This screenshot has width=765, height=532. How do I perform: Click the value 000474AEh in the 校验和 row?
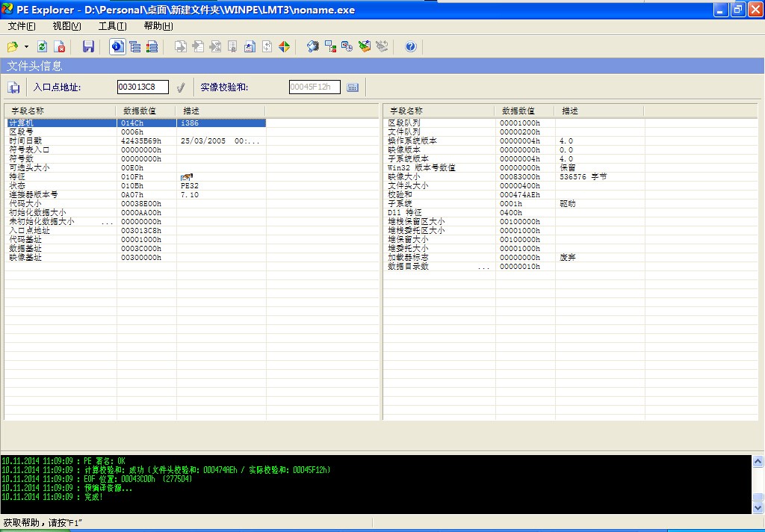520,195
